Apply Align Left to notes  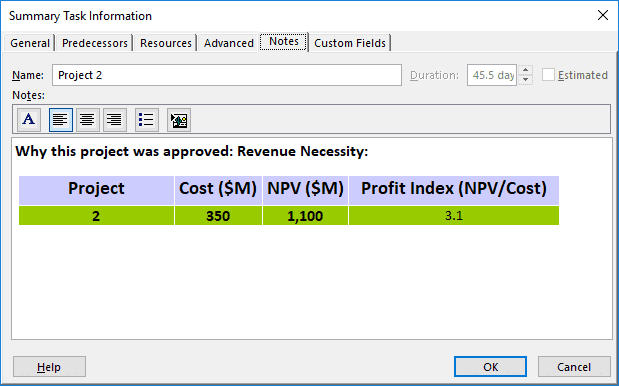pyautogui.click(x=61, y=120)
